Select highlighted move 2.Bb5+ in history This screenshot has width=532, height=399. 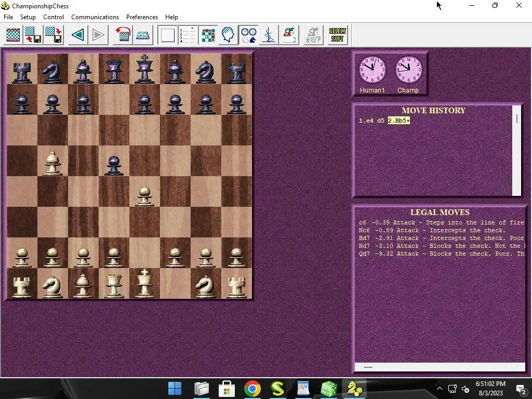(x=399, y=121)
